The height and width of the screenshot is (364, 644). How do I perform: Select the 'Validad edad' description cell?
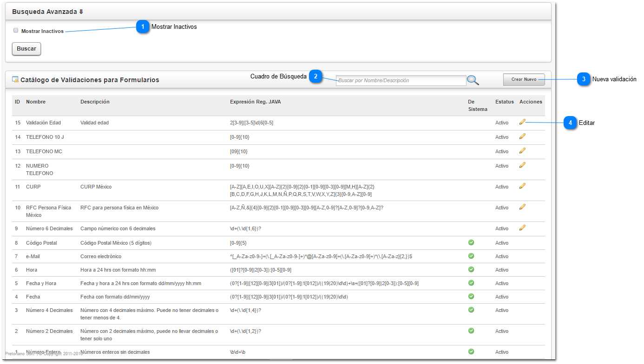[x=94, y=123]
